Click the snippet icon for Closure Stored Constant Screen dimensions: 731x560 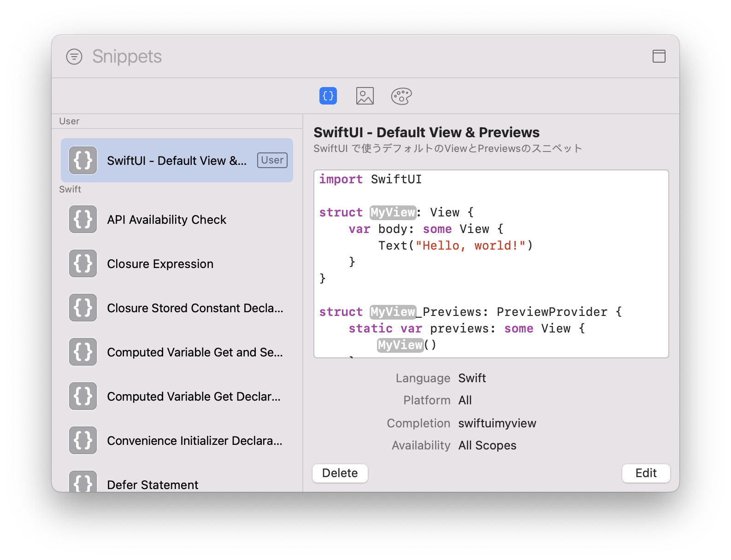click(x=83, y=308)
